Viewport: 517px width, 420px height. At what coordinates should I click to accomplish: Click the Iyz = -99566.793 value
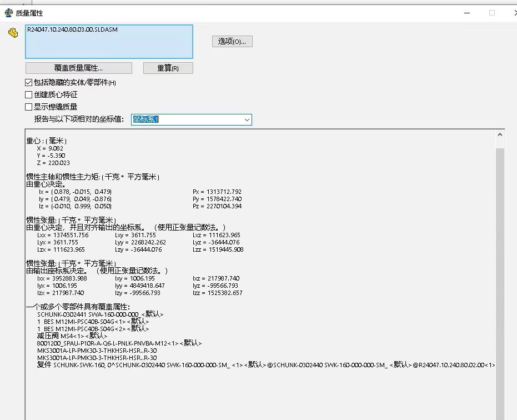click(x=215, y=286)
